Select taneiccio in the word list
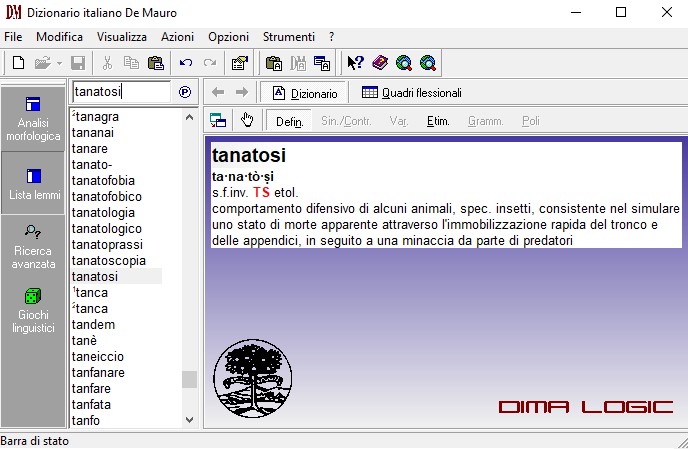688x449 pixels. point(97,357)
